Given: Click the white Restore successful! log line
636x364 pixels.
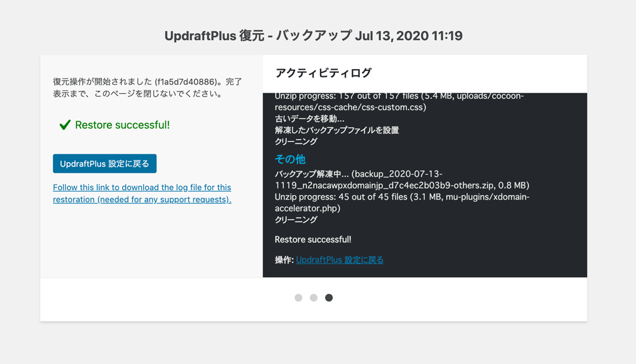Looking at the screenshot, I should tap(313, 239).
